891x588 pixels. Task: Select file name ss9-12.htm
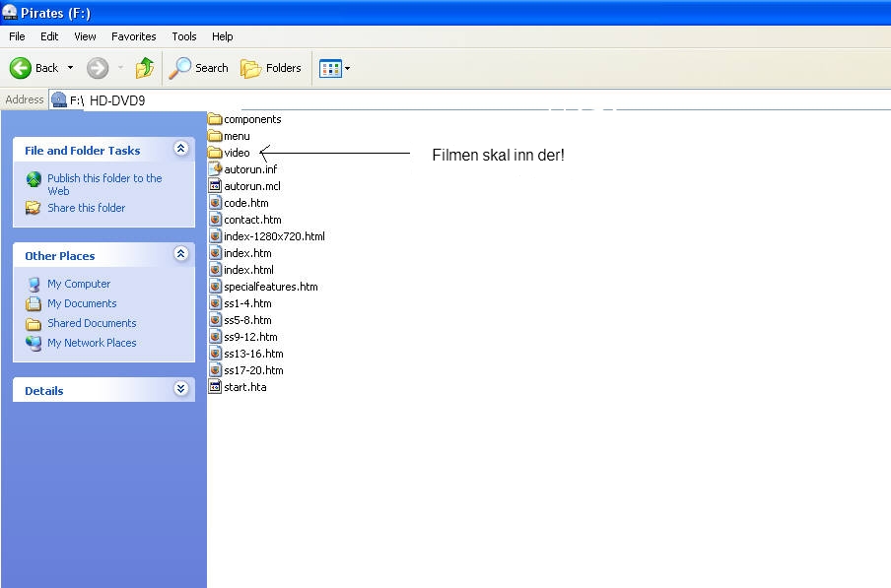[250, 337]
